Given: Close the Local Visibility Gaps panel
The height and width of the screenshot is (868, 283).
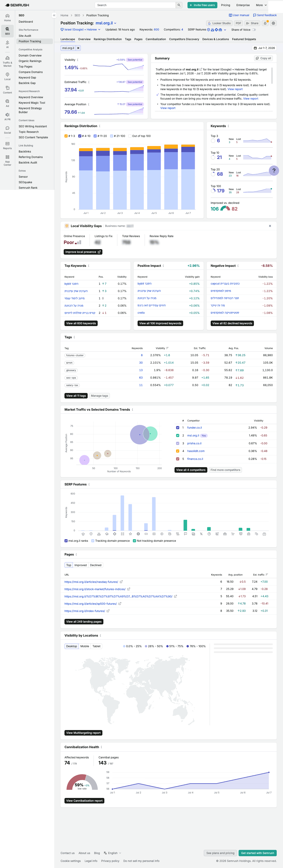Looking at the screenshot, I should tap(270, 226).
